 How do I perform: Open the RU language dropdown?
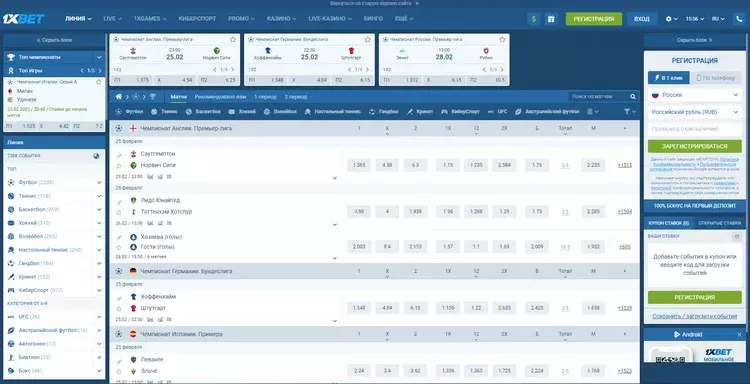click(x=718, y=19)
